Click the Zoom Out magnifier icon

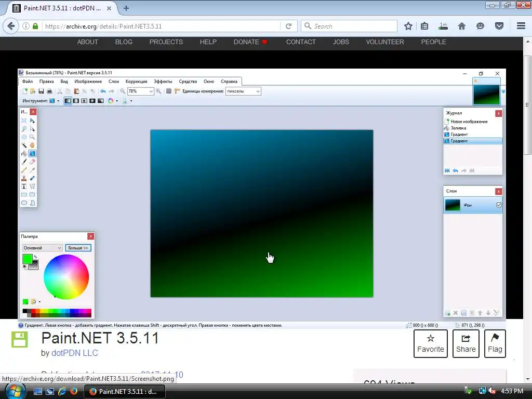[x=123, y=91]
